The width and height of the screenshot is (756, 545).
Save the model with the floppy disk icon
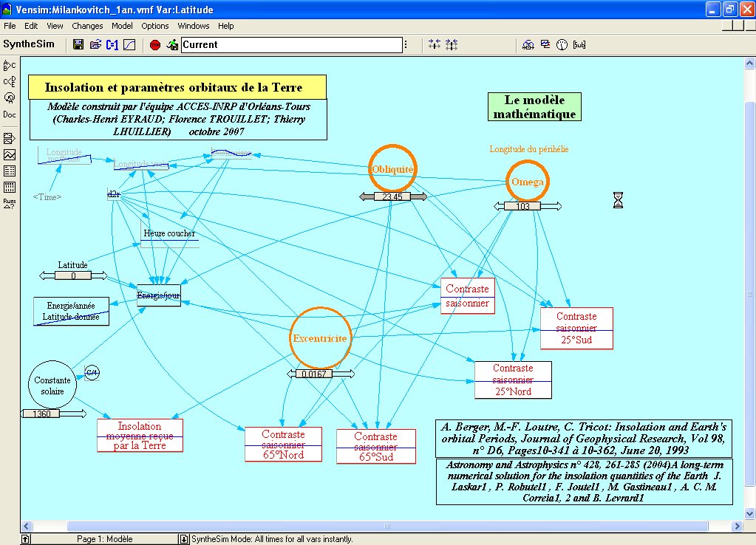click(78, 45)
